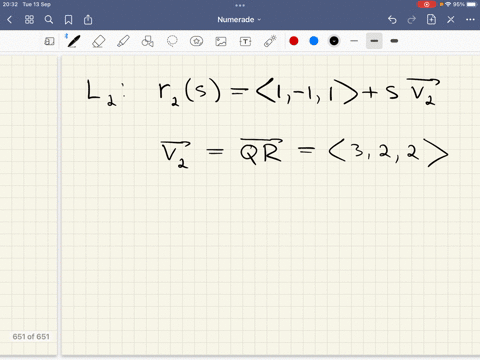Screen dimensions: 480x360
Task: Open the page thumbnails grid view
Action: [x=29, y=20]
